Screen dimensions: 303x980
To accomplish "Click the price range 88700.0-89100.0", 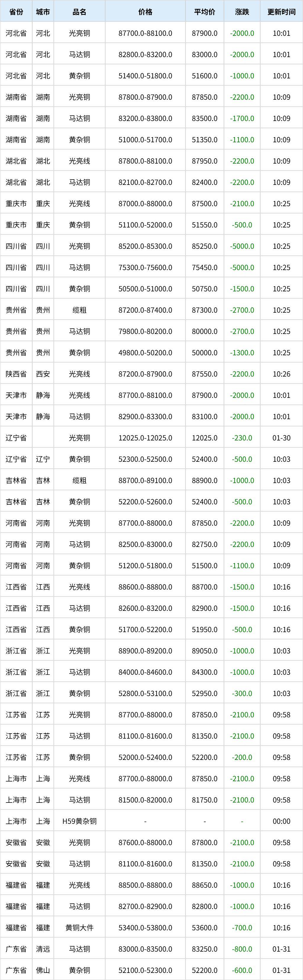I will (145, 480).
